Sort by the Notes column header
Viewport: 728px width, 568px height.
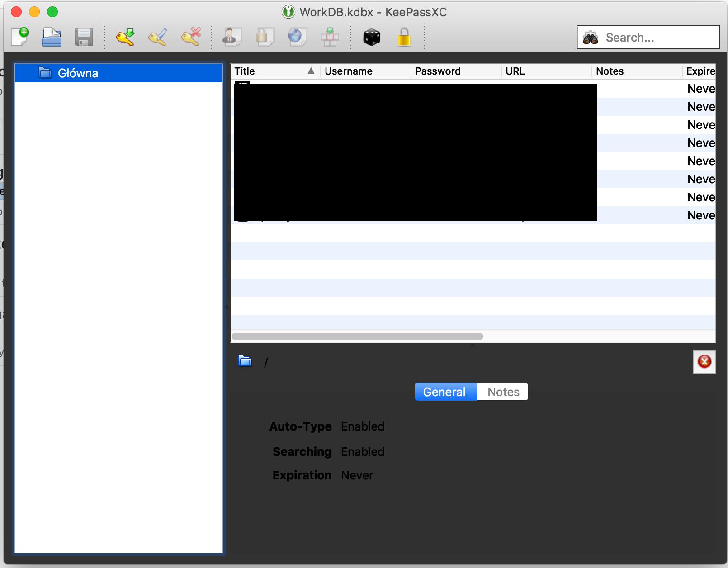[637, 71]
